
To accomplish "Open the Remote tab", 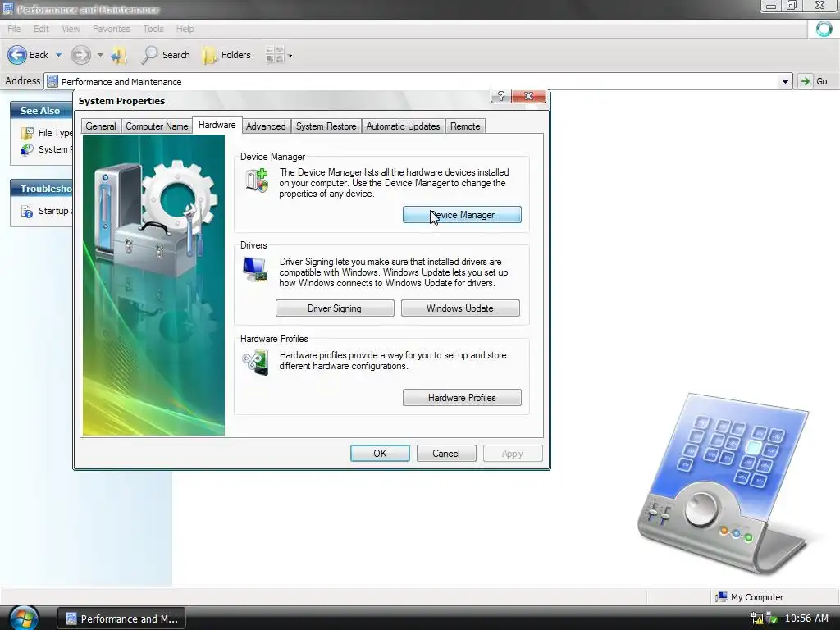I will 465,126.
